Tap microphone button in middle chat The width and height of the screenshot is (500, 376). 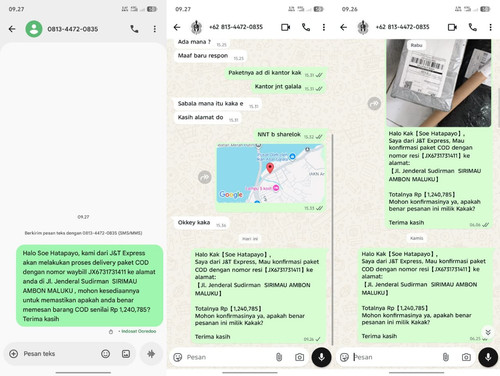pyautogui.click(x=321, y=357)
